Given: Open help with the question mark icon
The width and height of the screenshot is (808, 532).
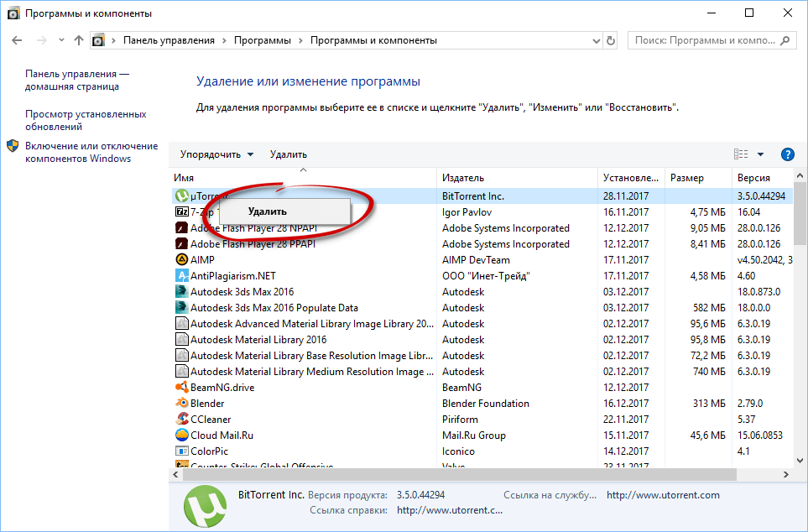Looking at the screenshot, I should coord(787,154).
